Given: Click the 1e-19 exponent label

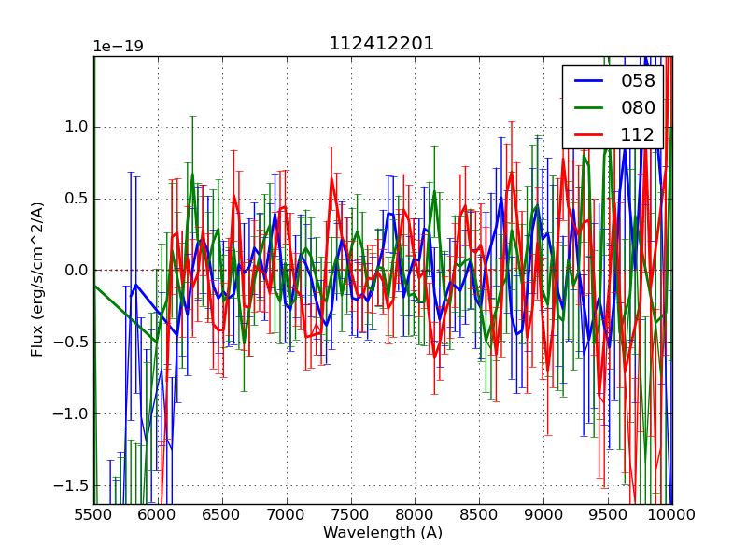Looking at the screenshot, I should click(x=118, y=47).
